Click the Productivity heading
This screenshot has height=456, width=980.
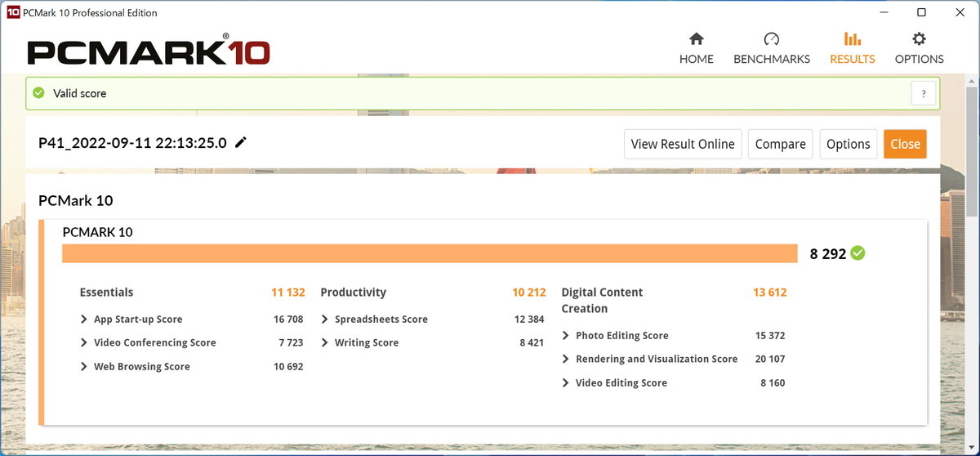coord(354,293)
